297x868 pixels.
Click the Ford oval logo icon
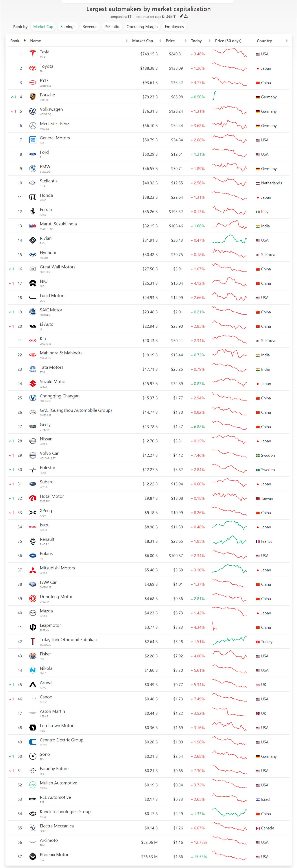[x=33, y=154]
